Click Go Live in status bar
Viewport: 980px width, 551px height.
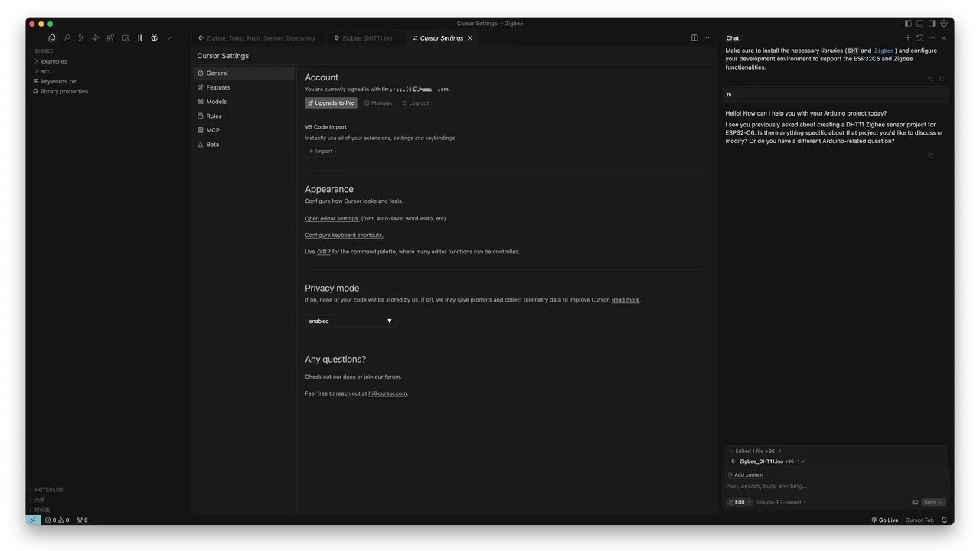click(885, 520)
